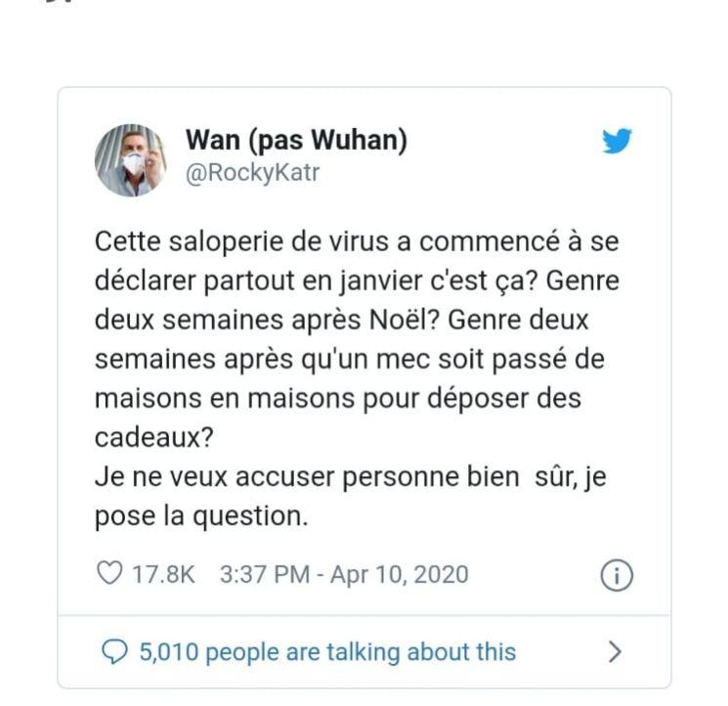Like the tweet with the heart icon
The image size is (728, 706).
pos(110,574)
